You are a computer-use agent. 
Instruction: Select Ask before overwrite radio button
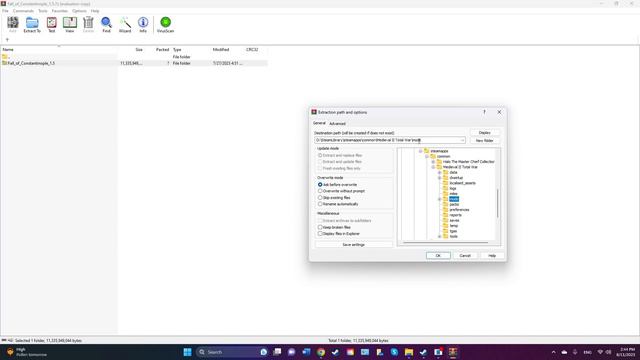(320, 184)
